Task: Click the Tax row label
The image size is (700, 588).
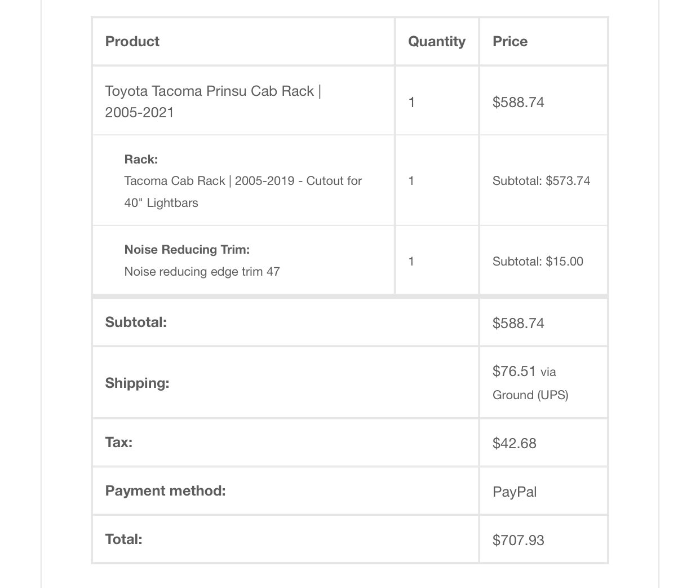Action: point(118,442)
